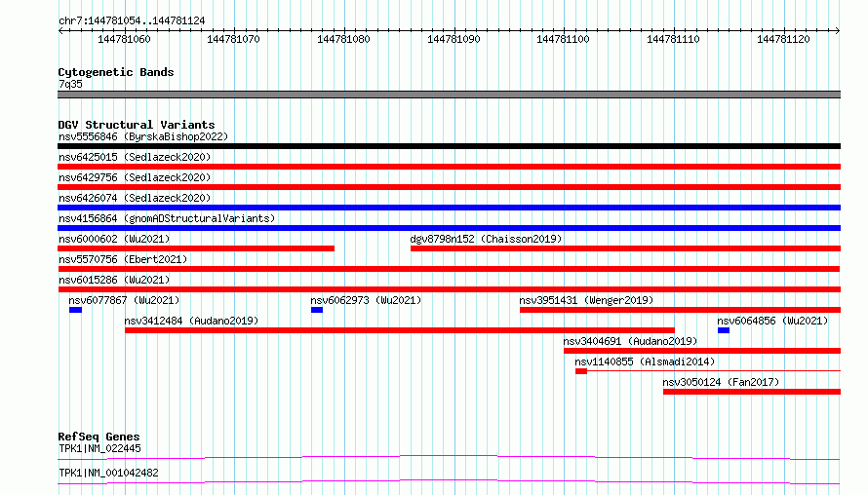The height and width of the screenshot is (495, 868).
Task: Open nsv6000602 (Wu2021) variant label
Action: (114, 239)
